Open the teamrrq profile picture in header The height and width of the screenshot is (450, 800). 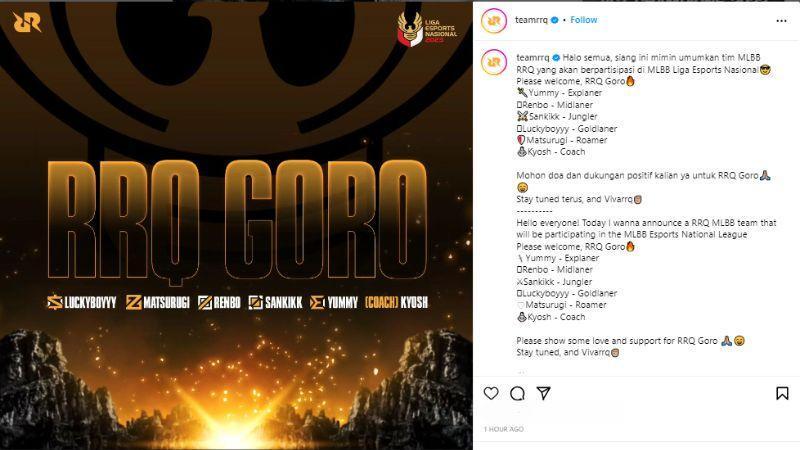494,21
